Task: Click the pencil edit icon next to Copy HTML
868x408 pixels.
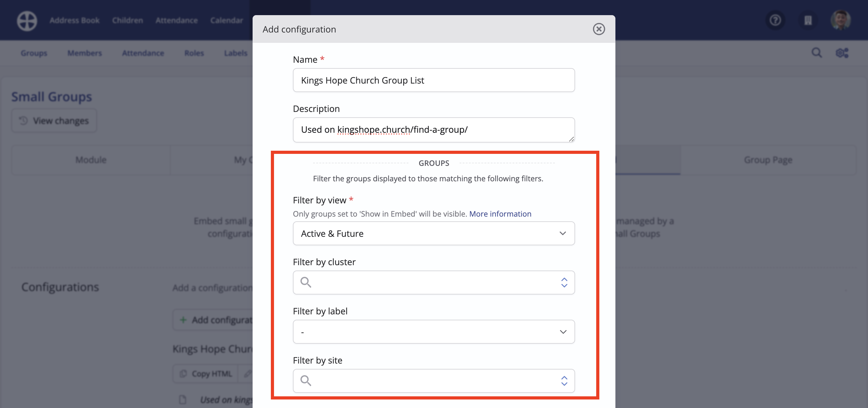Action: 248,374
